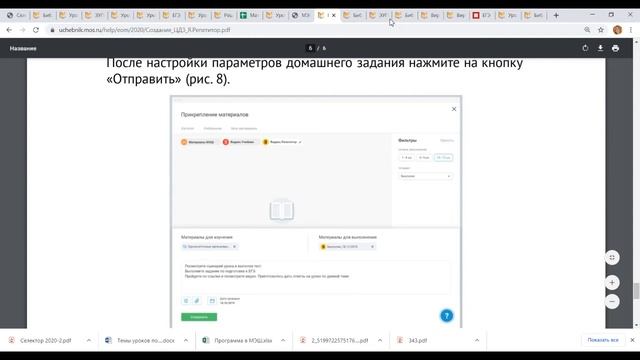Print the PDF document

click(616, 48)
